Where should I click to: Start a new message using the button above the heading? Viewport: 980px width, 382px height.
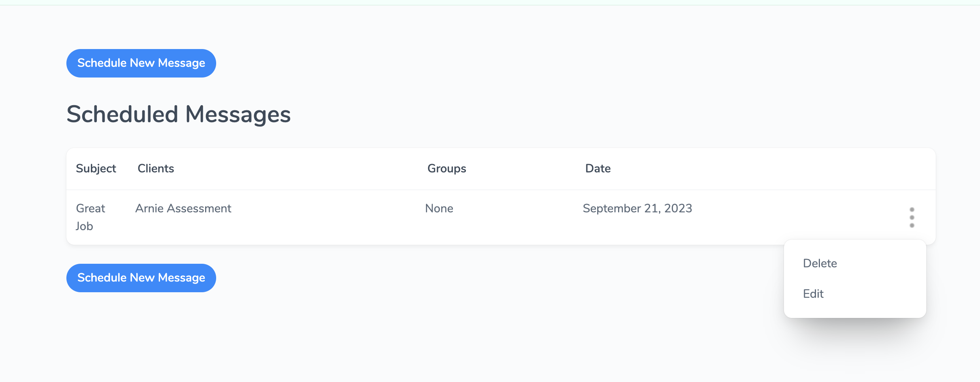pos(141,63)
